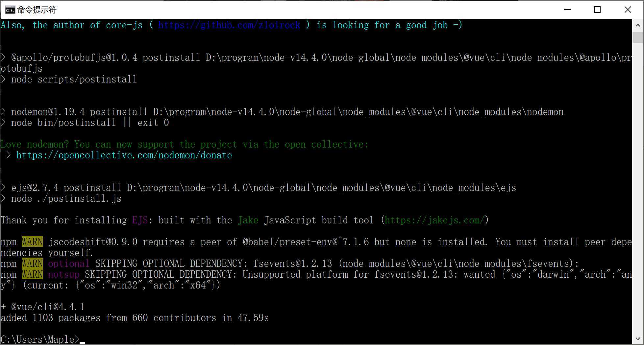This screenshot has width=644, height=345.
Task: Click 'Thank you for installing' text
Action: (64, 220)
